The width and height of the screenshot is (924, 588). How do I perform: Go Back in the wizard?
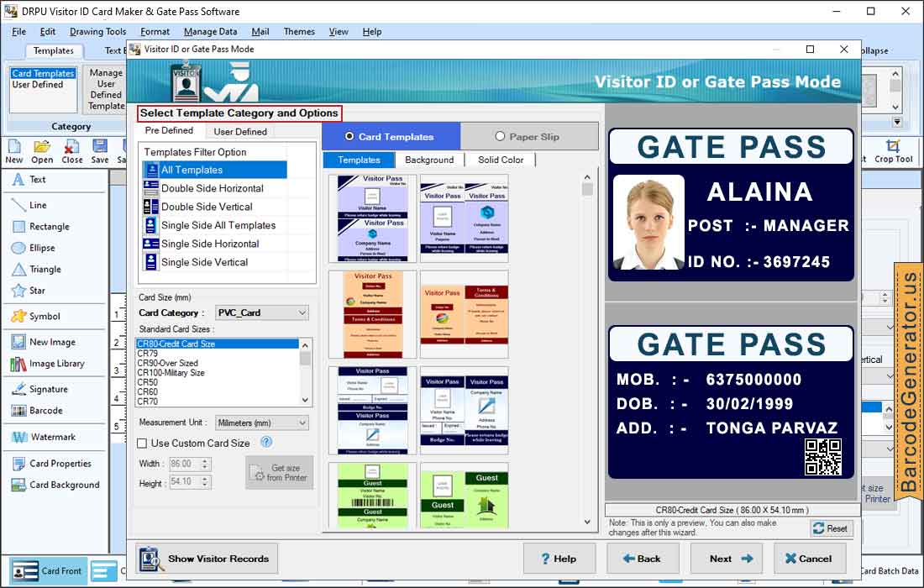[x=643, y=559]
